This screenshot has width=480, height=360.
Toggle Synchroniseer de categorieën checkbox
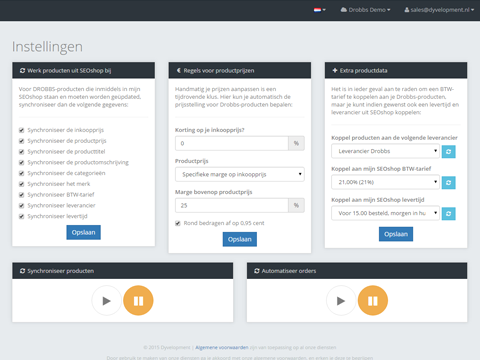pyautogui.click(x=21, y=173)
